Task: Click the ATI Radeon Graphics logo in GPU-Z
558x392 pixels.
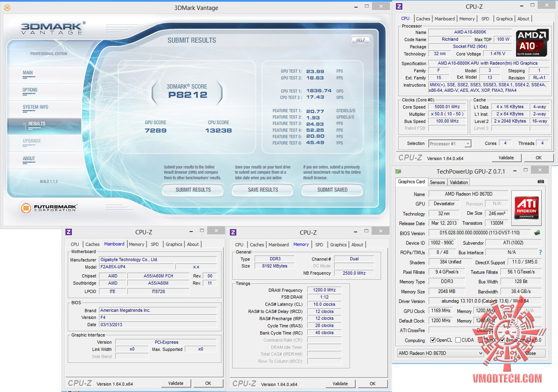Action: tap(526, 208)
